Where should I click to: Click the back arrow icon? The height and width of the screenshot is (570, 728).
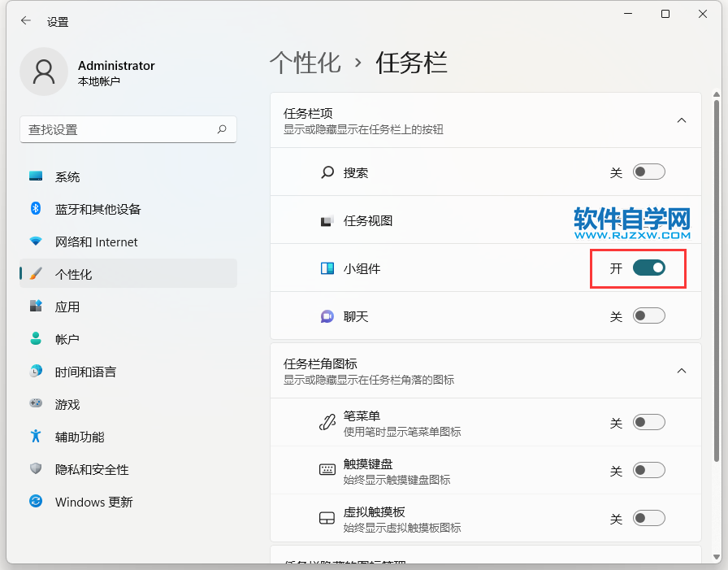[x=26, y=22]
